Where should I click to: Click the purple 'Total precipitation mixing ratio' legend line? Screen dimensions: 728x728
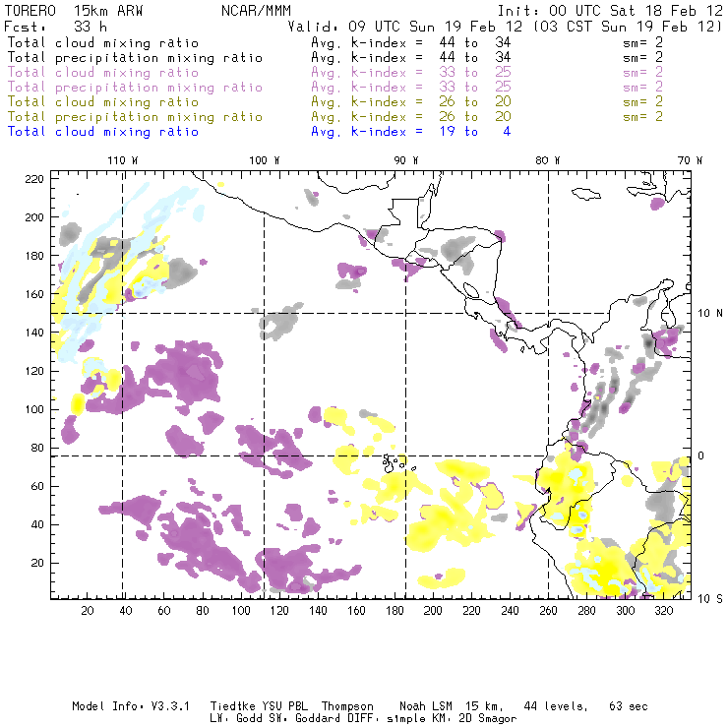[x=135, y=88]
